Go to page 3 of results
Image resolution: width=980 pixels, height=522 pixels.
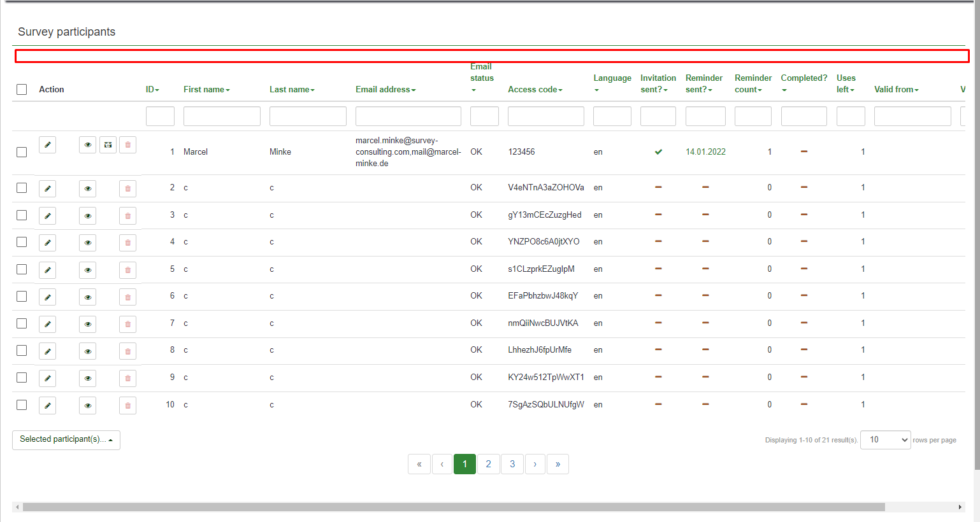tap(512, 464)
